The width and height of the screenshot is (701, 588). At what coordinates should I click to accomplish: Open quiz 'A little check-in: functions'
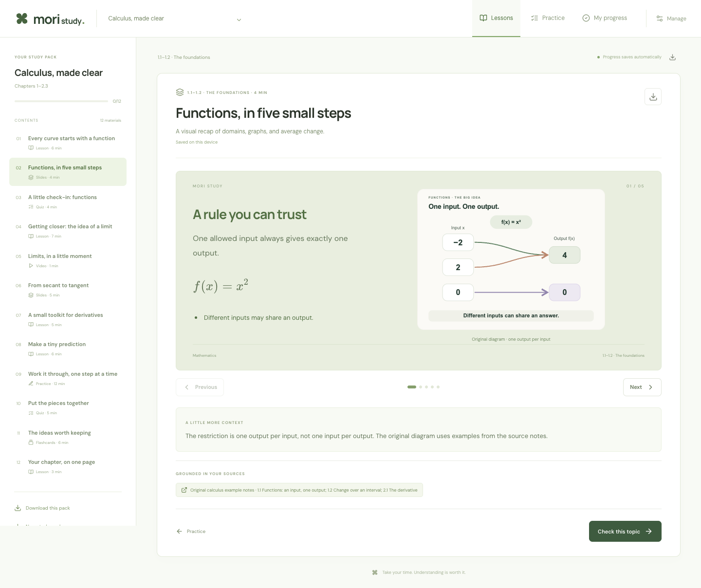[x=68, y=202]
